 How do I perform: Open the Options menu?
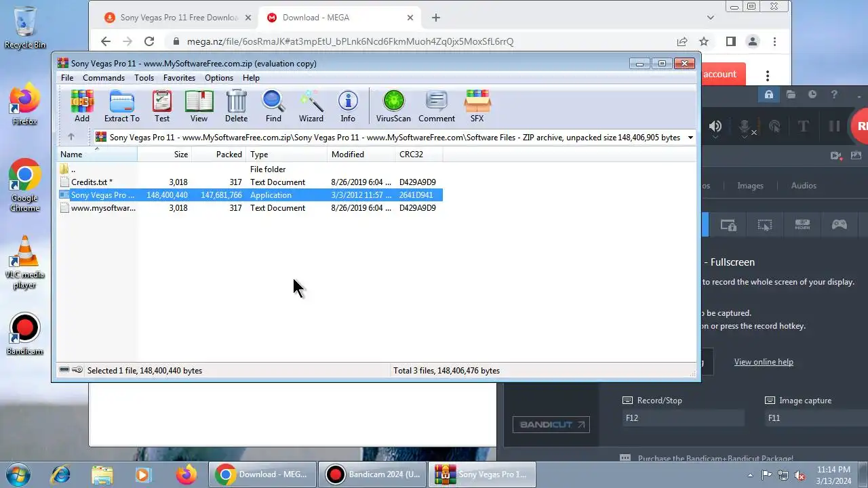tap(219, 78)
